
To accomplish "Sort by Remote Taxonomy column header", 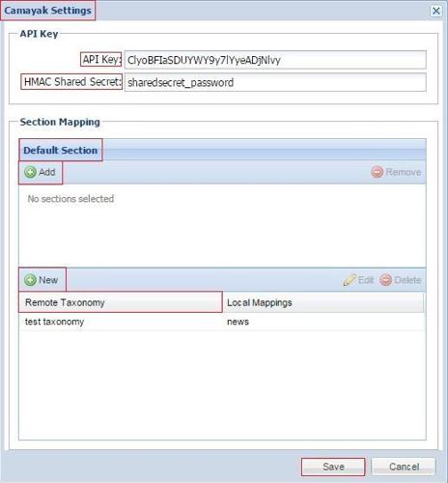I will (x=121, y=302).
